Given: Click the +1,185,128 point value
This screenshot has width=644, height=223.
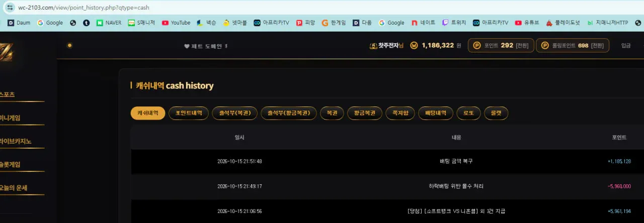Looking at the screenshot, I should pyautogui.click(x=619, y=161).
